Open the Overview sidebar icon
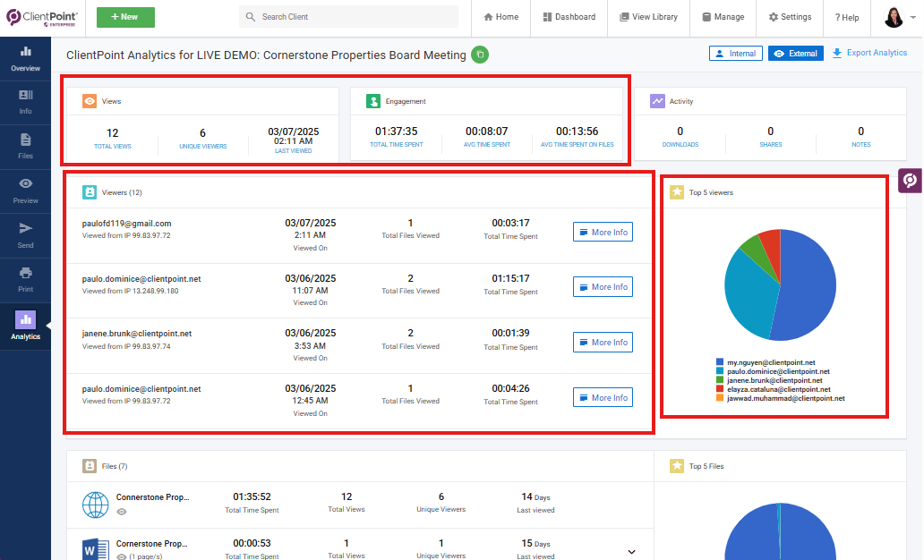924x560 pixels. click(x=25, y=58)
